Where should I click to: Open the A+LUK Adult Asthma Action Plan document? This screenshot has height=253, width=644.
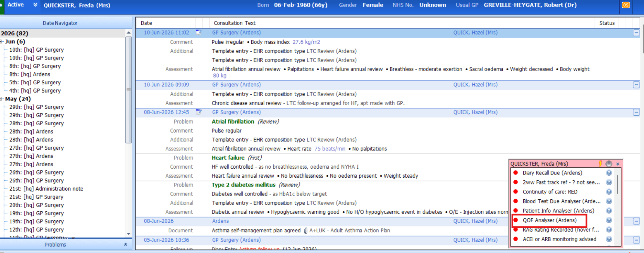pos(349,231)
